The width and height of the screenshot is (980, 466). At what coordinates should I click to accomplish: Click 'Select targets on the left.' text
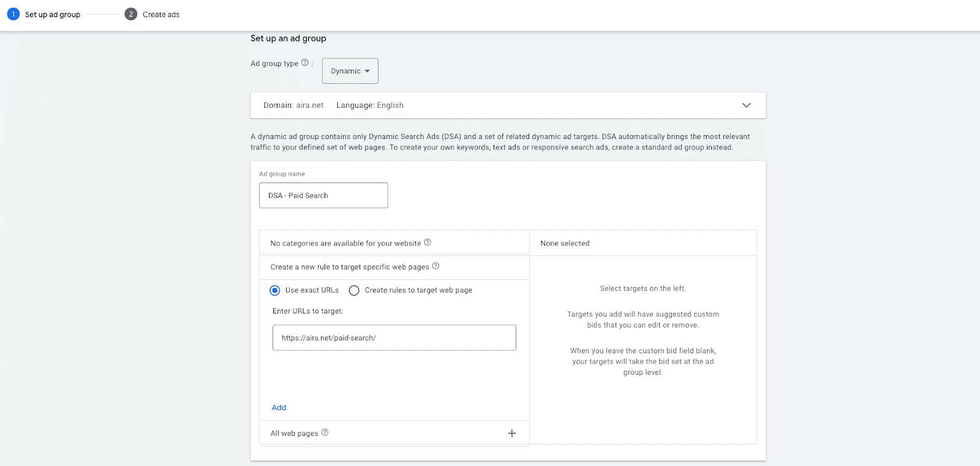pyautogui.click(x=643, y=288)
